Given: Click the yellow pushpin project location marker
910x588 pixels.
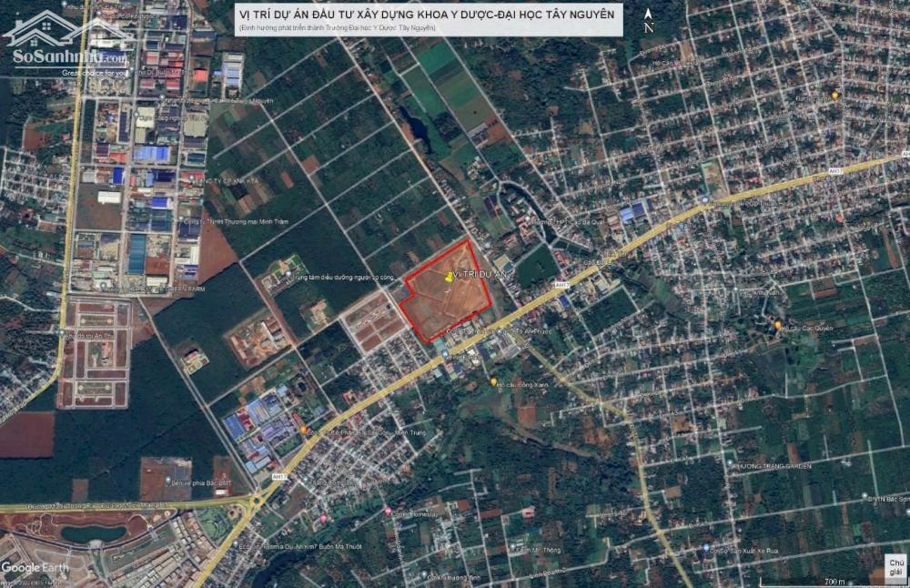Looking at the screenshot, I should point(448,278).
